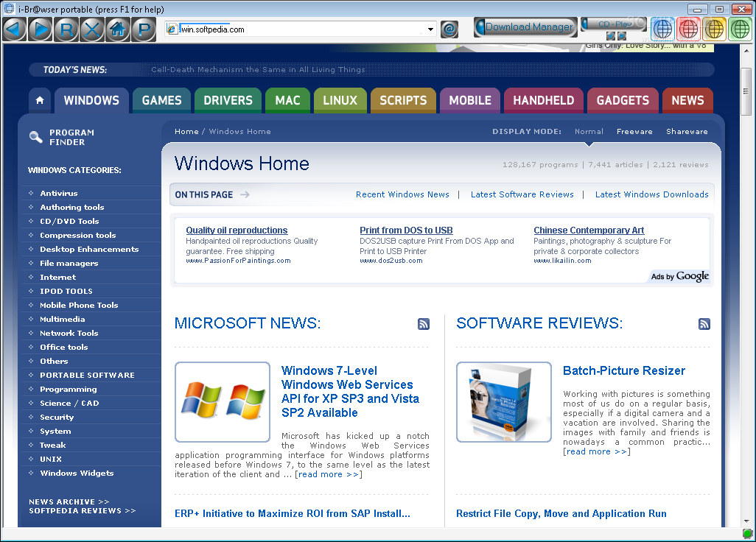
Task: Click the Back arrow navigation button
Action: 15,30
